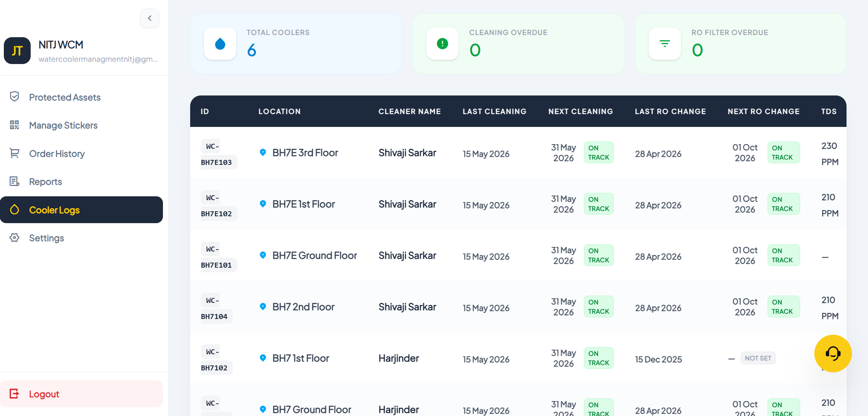Go to Order History
The image size is (868, 416).
click(81, 154)
